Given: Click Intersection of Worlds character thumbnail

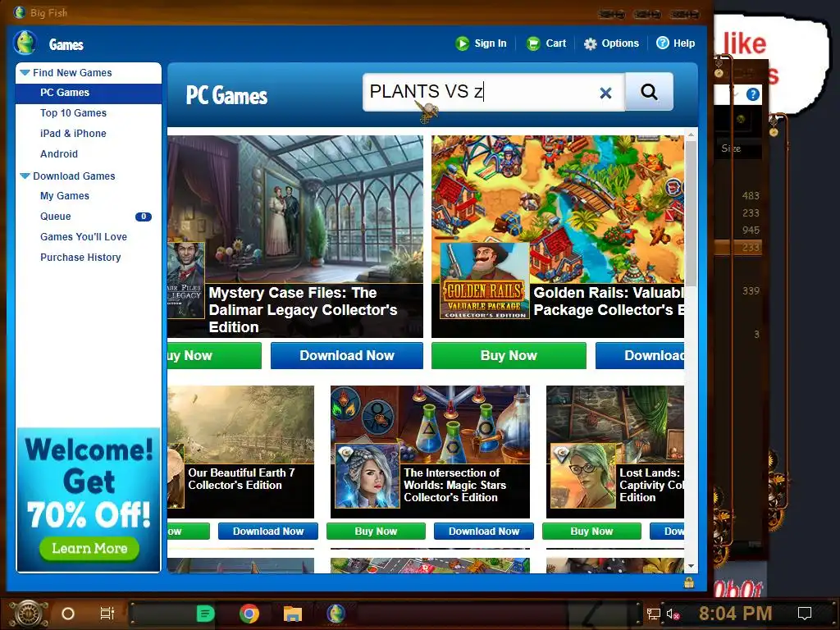Looking at the screenshot, I should (367, 476).
